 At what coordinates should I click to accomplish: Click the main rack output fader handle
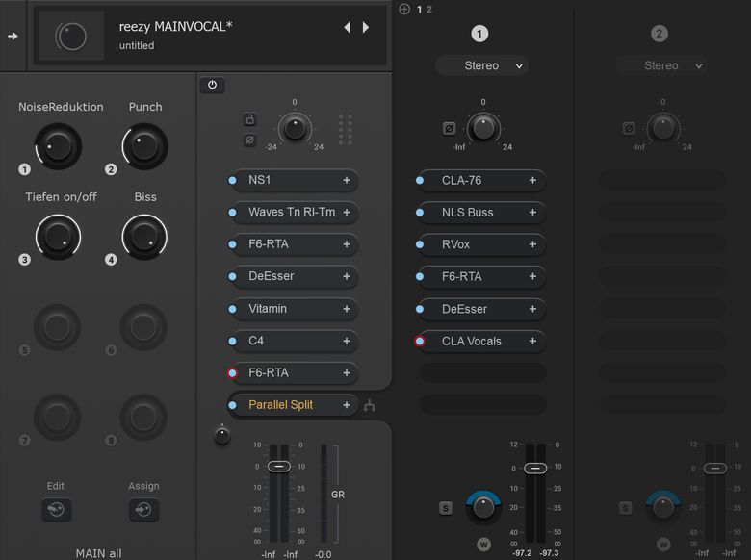tap(279, 467)
